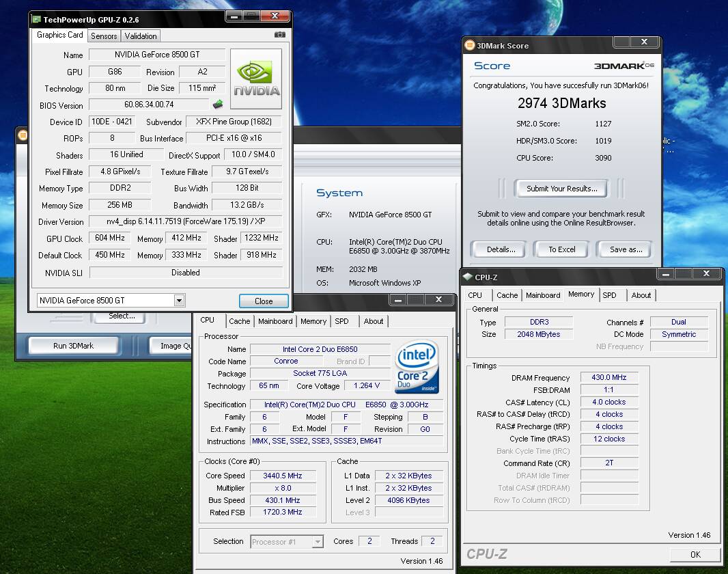Viewport: 728px width, 574px height.
Task: Click the 2974 3DMarks score text
Action: point(562,103)
